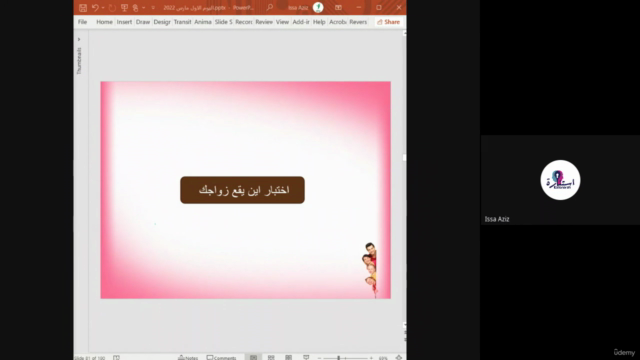Click the zoom out minus button
640x360 pixels.
[319, 358]
